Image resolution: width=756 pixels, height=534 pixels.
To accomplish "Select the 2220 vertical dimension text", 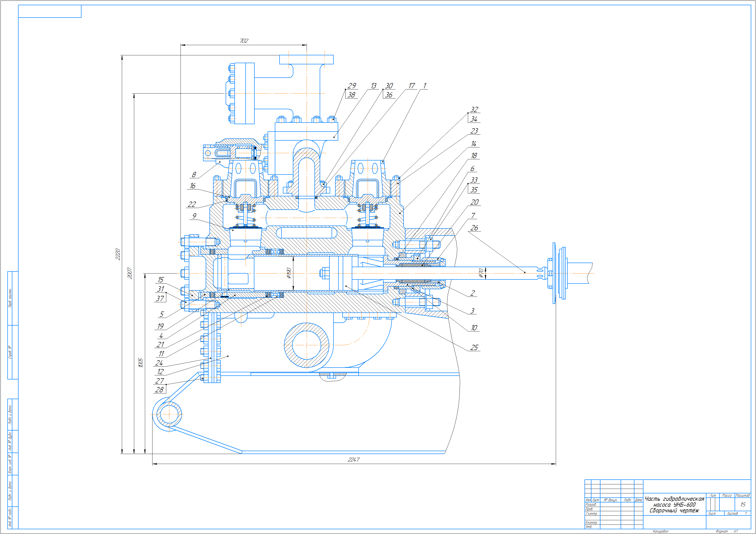I will (x=118, y=254).
